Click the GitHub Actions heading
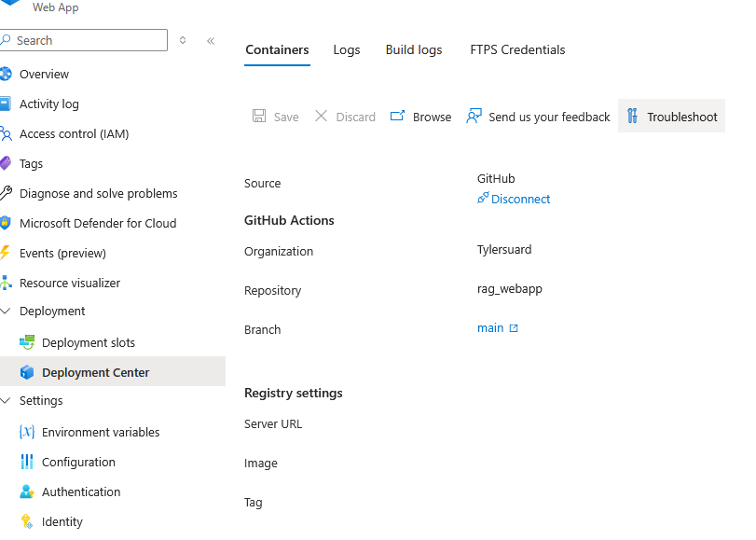 (289, 220)
